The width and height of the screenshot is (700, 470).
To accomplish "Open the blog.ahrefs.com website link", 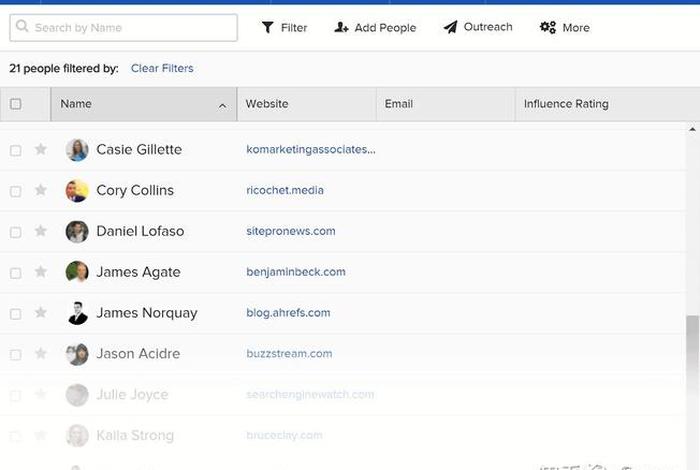I will pos(288,313).
